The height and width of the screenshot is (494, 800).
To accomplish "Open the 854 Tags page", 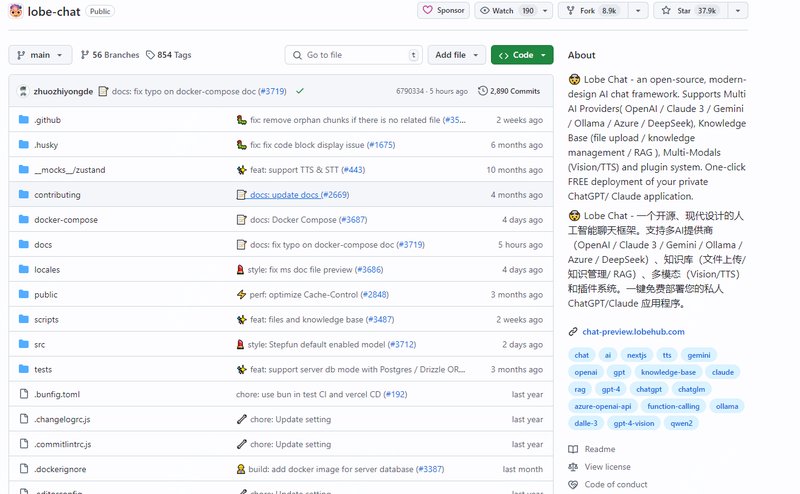I will coord(168,55).
